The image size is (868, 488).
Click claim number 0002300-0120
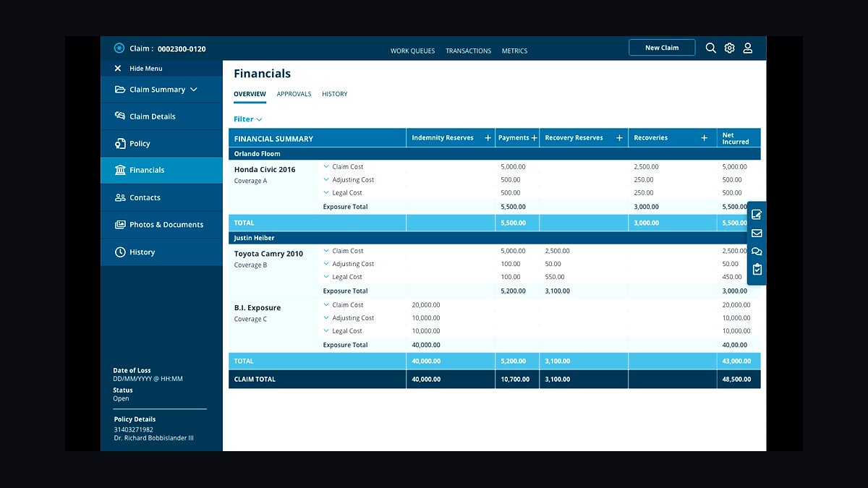coord(182,49)
